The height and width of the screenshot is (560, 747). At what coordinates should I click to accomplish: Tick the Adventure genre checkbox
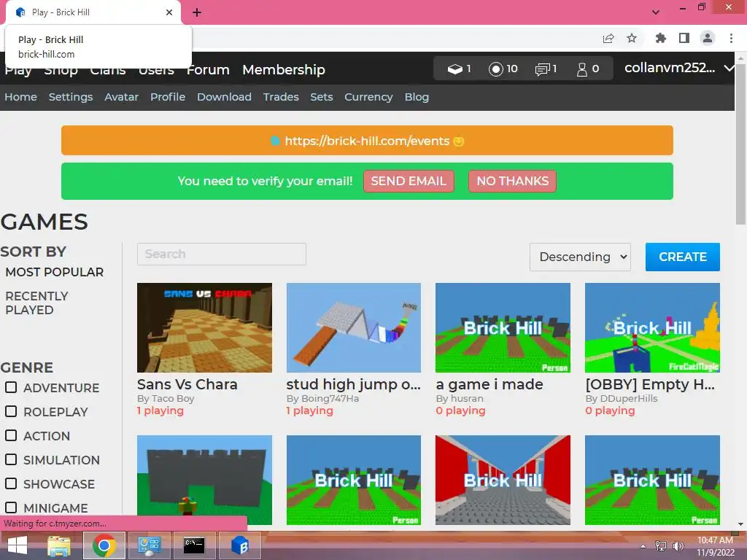tap(11, 387)
